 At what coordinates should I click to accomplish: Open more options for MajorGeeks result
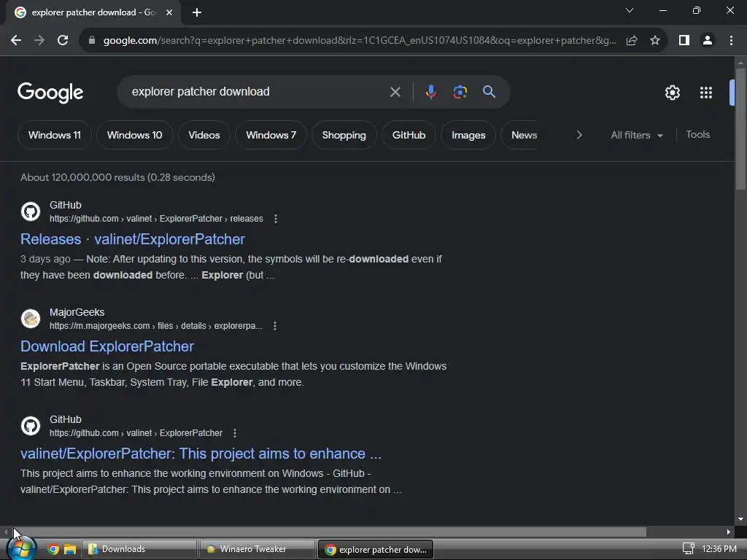275,326
